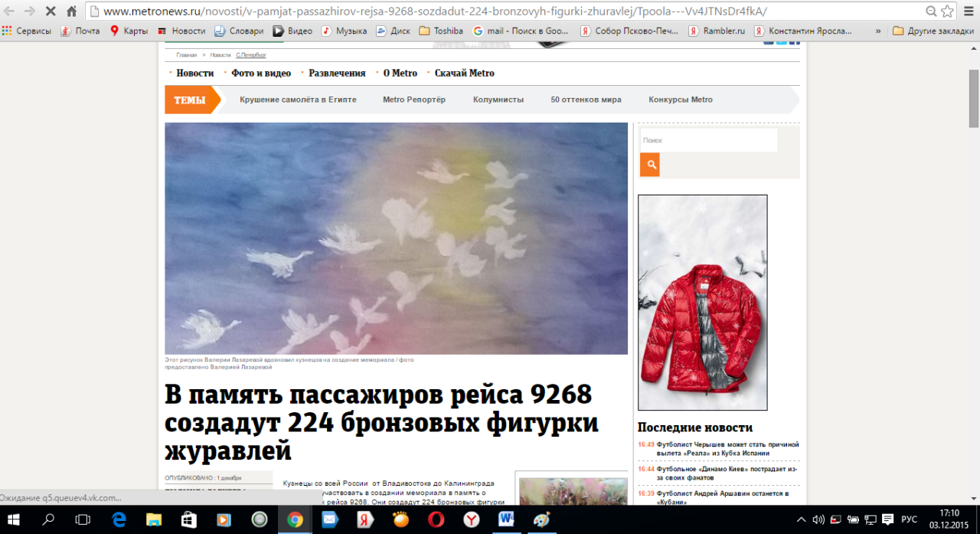Open the Фото и видео section
Screen dimensions: 980x534
point(261,74)
